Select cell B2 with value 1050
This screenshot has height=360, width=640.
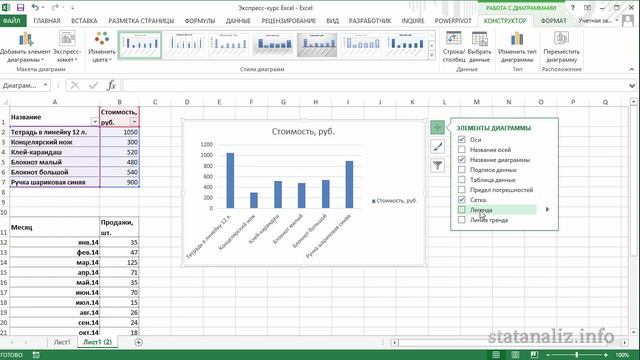click(119, 132)
